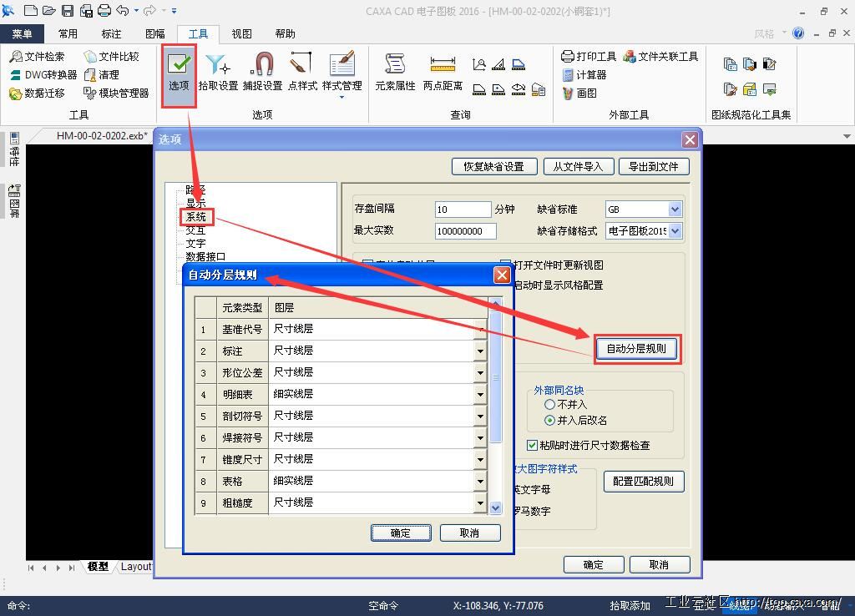Click 恢复缺省设置 button
This screenshot has height=616, width=855.
(x=494, y=167)
